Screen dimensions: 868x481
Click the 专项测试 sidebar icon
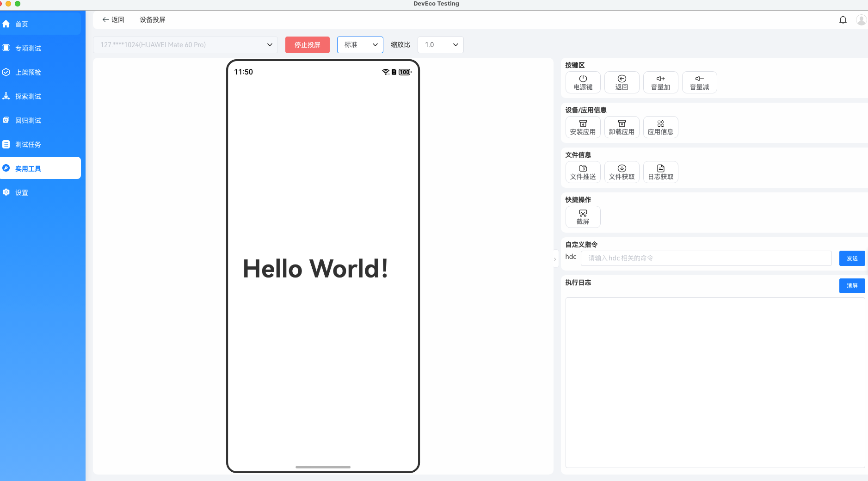click(6, 48)
